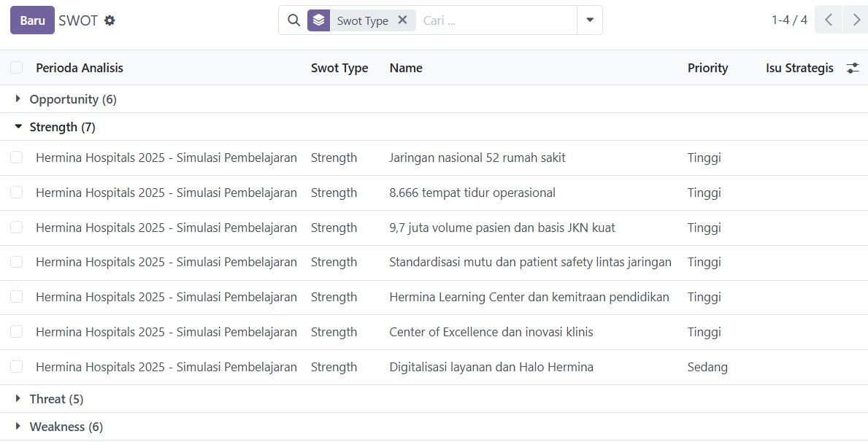Expand the Weakness (6) group
868x442 pixels.
tap(66, 427)
